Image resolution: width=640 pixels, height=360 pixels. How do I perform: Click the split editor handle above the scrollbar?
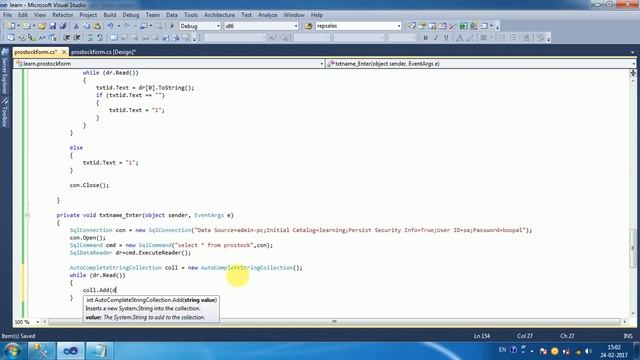(633, 73)
